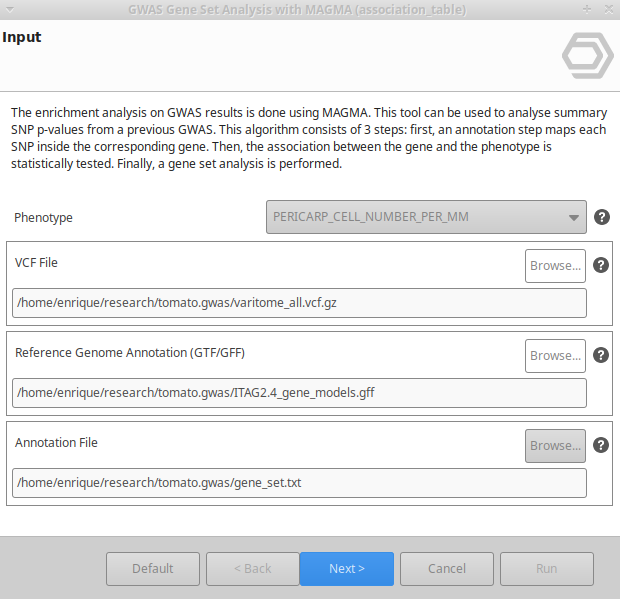
Task: Go back with the Back button
Action: (x=251, y=569)
